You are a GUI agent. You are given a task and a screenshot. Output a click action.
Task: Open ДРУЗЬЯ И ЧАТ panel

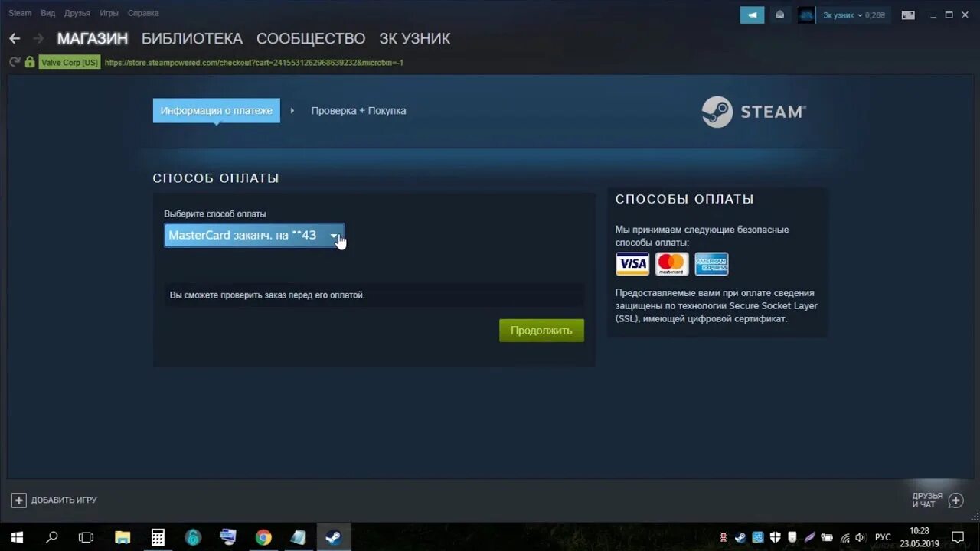pos(938,500)
